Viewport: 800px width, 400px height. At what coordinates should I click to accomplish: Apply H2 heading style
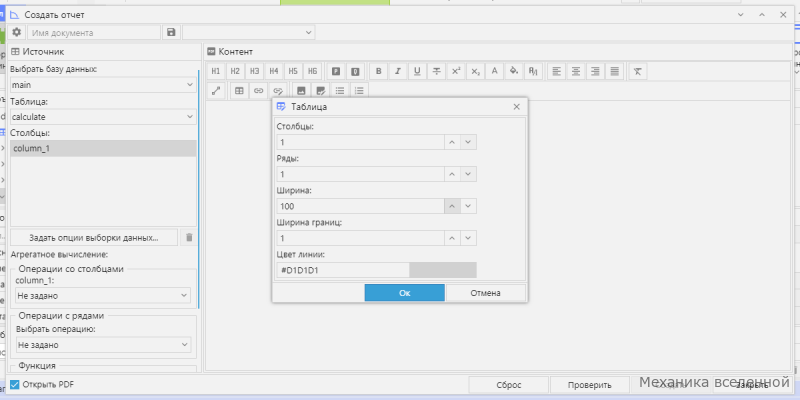235,71
